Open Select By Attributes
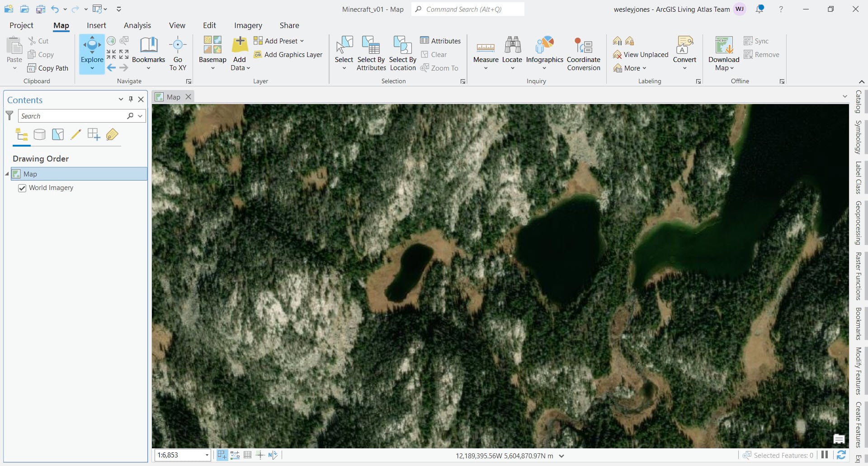Image resolution: width=868 pixels, height=466 pixels. pos(371,53)
